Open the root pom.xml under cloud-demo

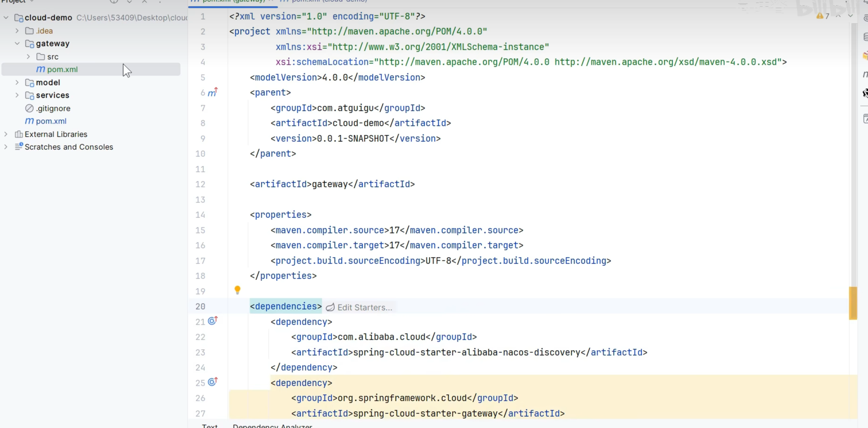click(51, 121)
